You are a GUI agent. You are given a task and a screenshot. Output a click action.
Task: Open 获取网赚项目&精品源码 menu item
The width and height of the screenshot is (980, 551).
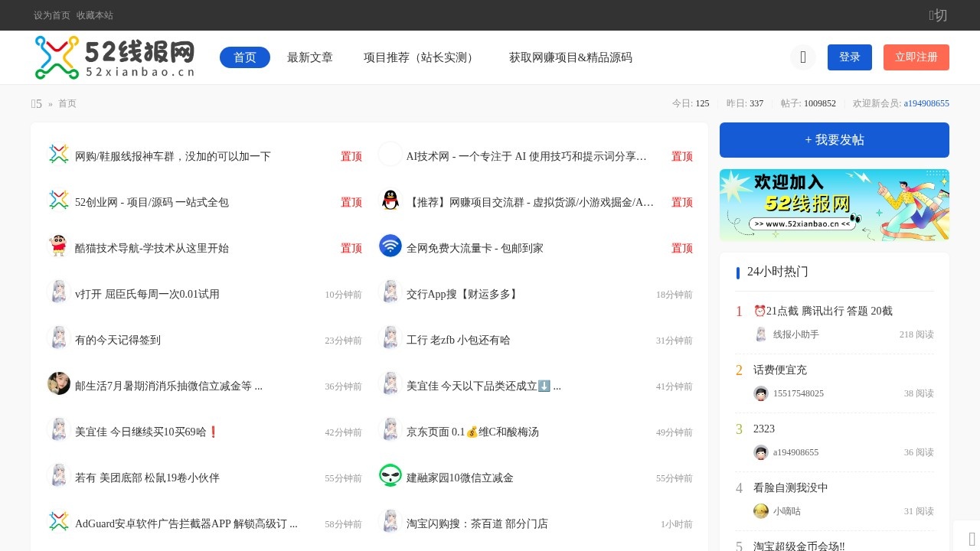click(570, 57)
